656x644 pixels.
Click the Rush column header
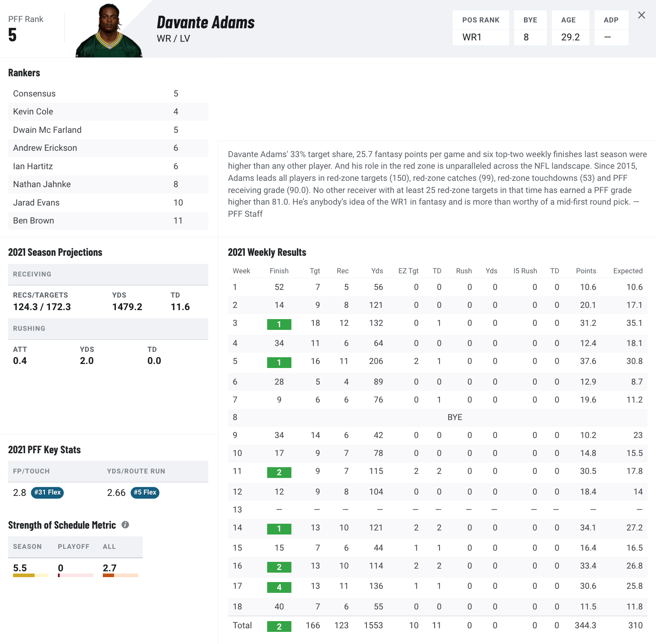coord(464,271)
